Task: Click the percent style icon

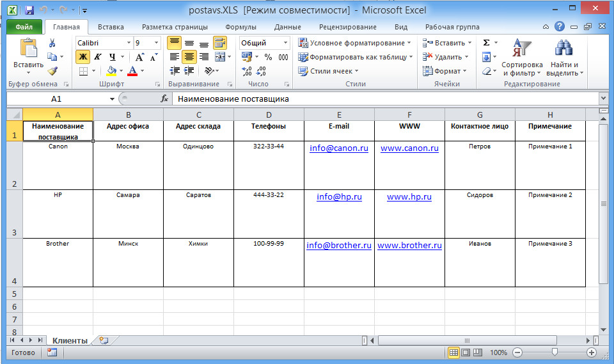Action: pyautogui.click(x=268, y=57)
